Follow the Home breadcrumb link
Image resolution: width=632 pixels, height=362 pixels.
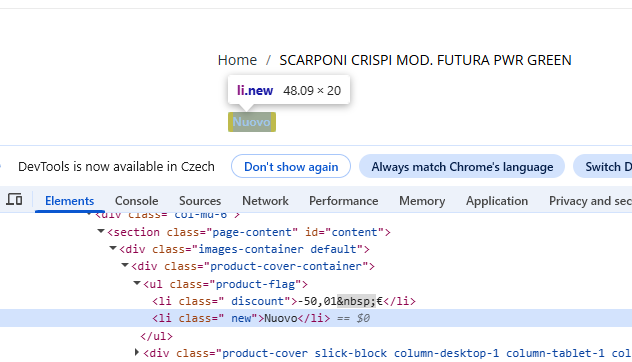[x=237, y=60]
